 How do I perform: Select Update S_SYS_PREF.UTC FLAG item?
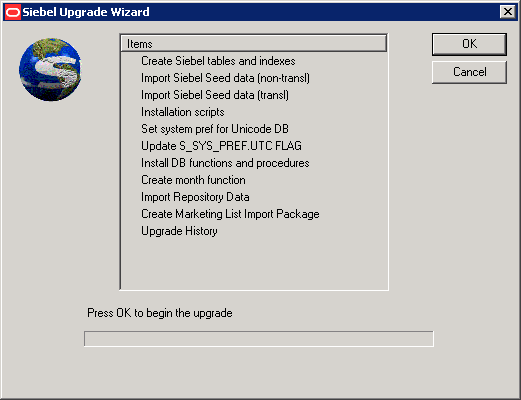[x=221, y=146]
